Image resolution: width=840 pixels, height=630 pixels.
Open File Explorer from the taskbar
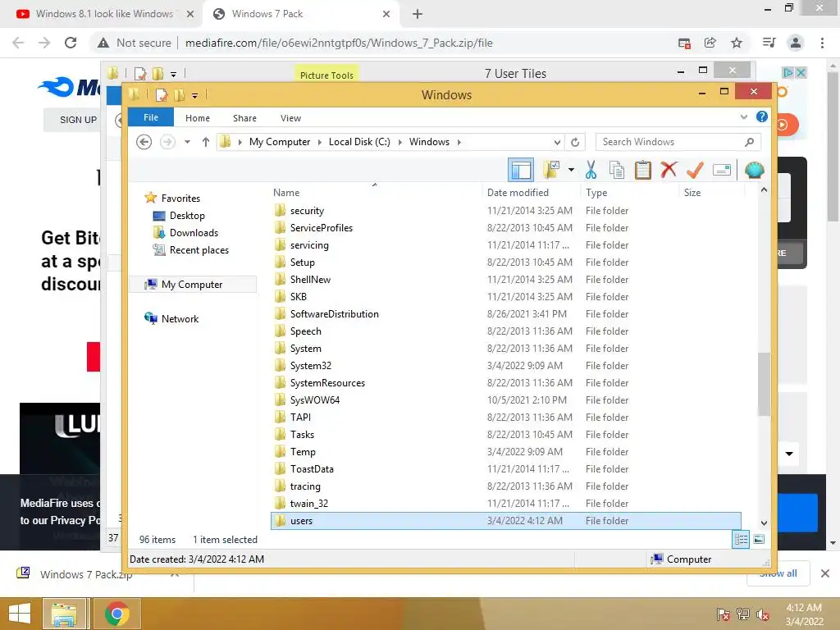(x=64, y=614)
